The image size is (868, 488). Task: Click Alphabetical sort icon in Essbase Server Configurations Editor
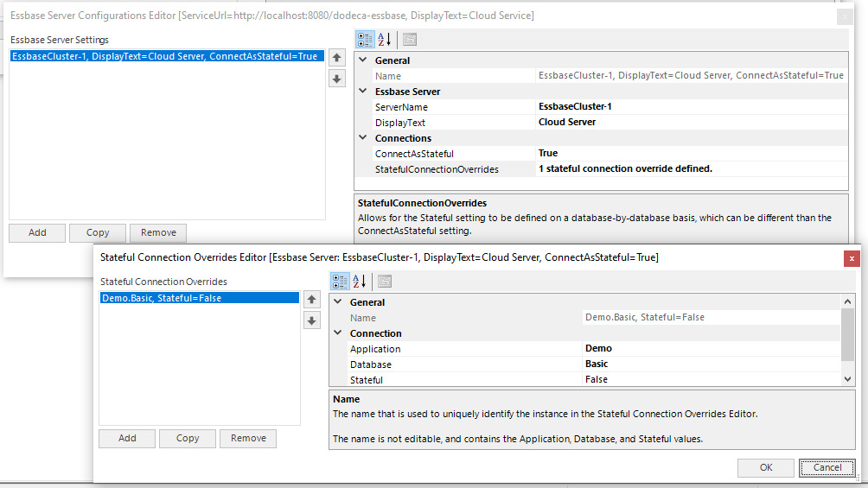coord(385,40)
